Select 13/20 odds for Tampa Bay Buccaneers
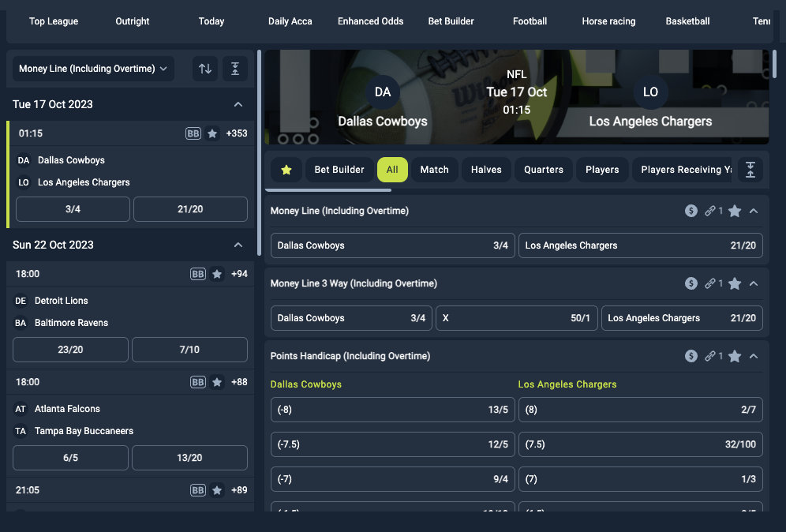The height and width of the screenshot is (532, 786). pyautogui.click(x=189, y=458)
